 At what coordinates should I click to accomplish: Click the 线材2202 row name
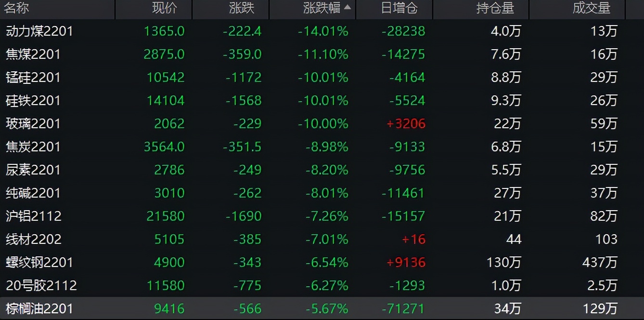tap(34, 240)
